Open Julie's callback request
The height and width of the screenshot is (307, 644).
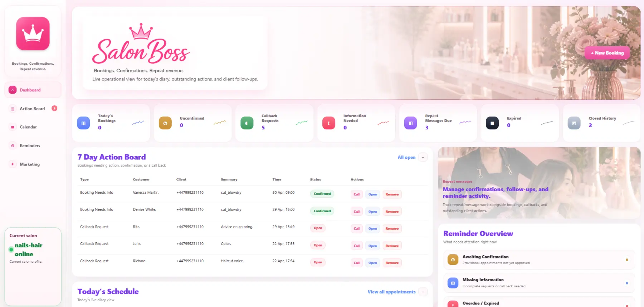click(x=373, y=246)
